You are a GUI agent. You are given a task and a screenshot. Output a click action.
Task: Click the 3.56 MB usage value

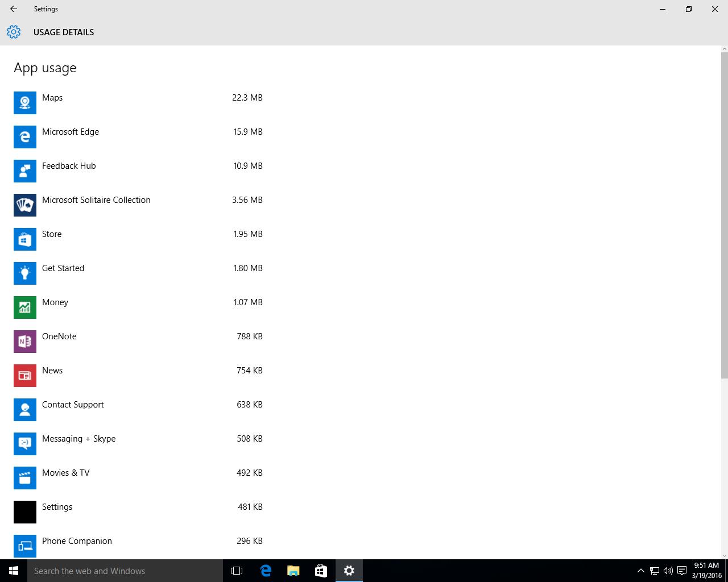coord(247,200)
